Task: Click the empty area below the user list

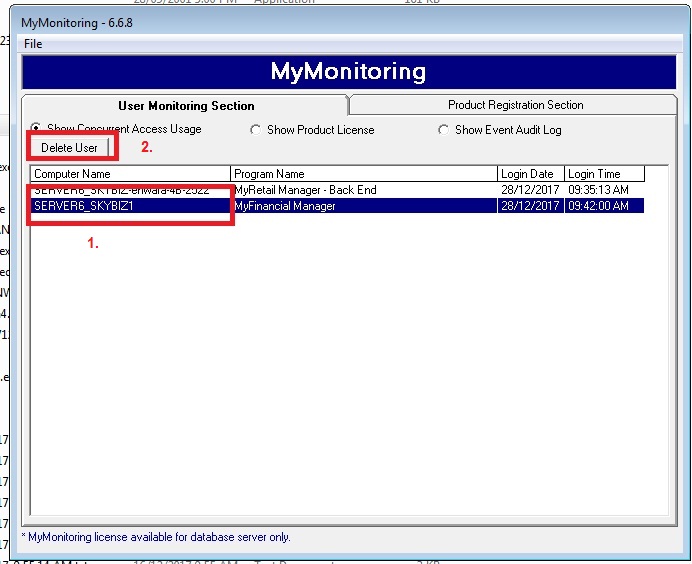Action: [350, 380]
